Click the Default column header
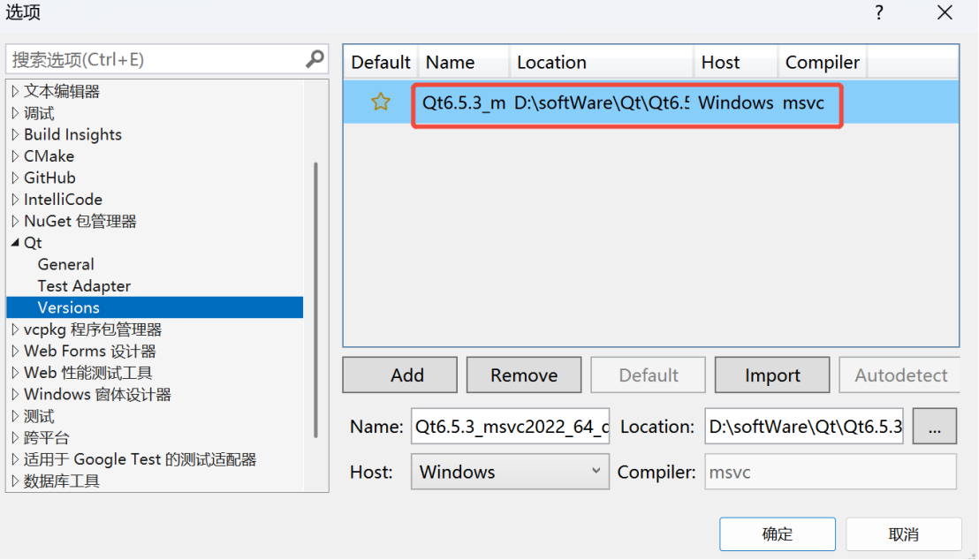This screenshot has width=979, height=560. click(380, 62)
